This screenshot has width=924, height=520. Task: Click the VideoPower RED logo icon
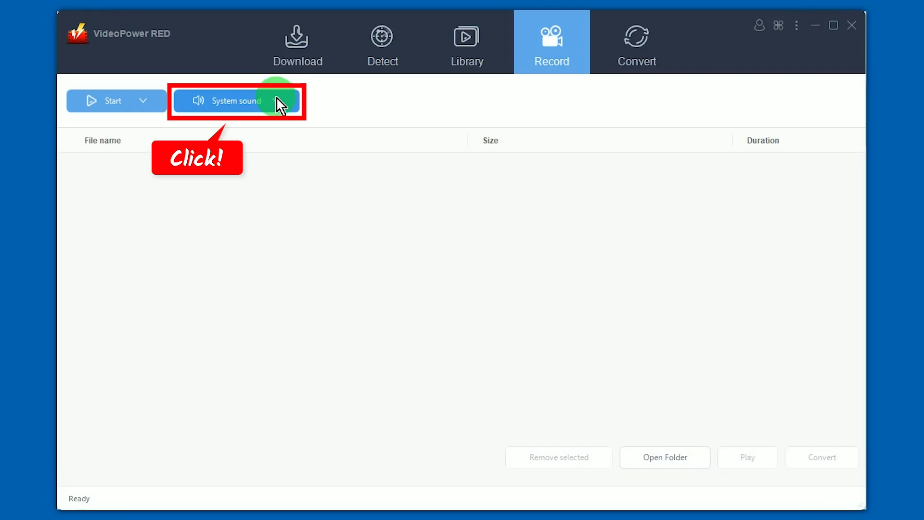[78, 33]
